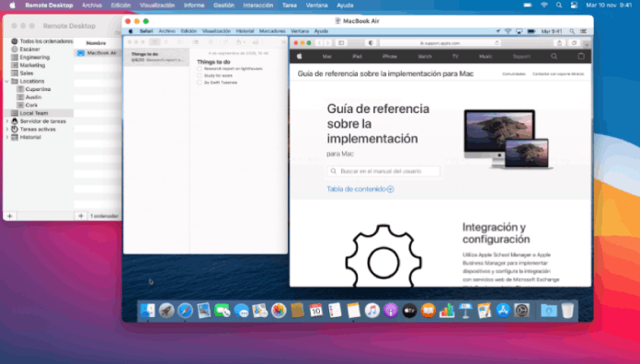Screen dimensions: 640x364
Task: Expand Tareas activas
Action: coord(7,130)
